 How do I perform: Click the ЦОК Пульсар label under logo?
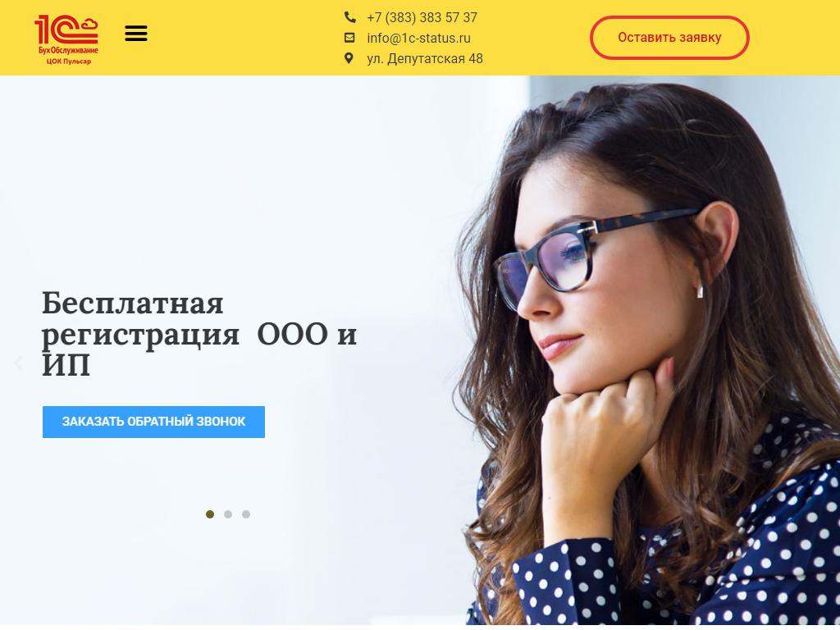[x=69, y=61]
